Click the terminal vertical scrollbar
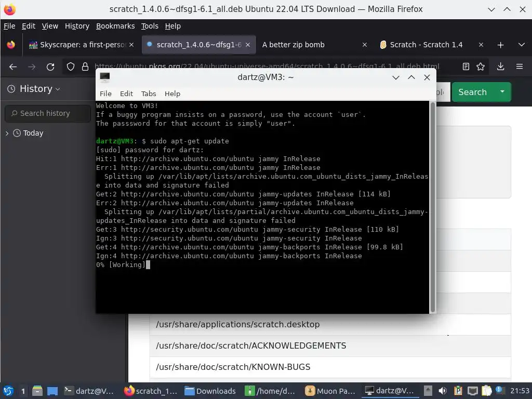The width and height of the screenshot is (532, 399). tap(433, 207)
